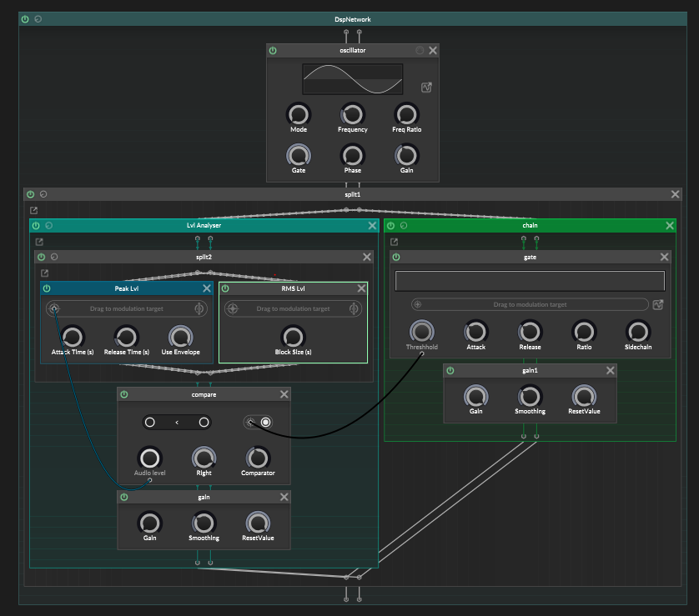Viewport: 699px width, 616px height.
Task: Select the gate node title bar
Action: tap(530, 257)
